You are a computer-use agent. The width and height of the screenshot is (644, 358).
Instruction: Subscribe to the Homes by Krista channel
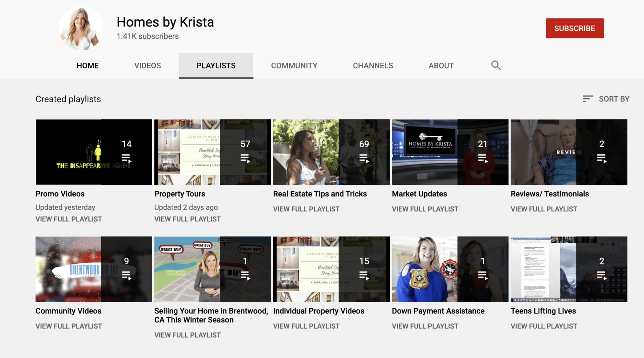pyautogui.click(x=575, y=28)
